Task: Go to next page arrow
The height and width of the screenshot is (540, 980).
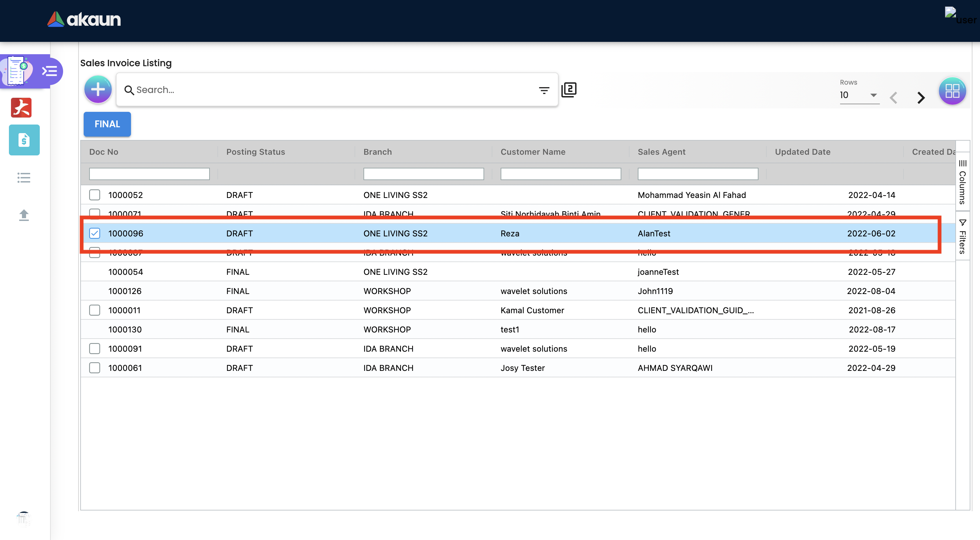Action: coord(921,98)
